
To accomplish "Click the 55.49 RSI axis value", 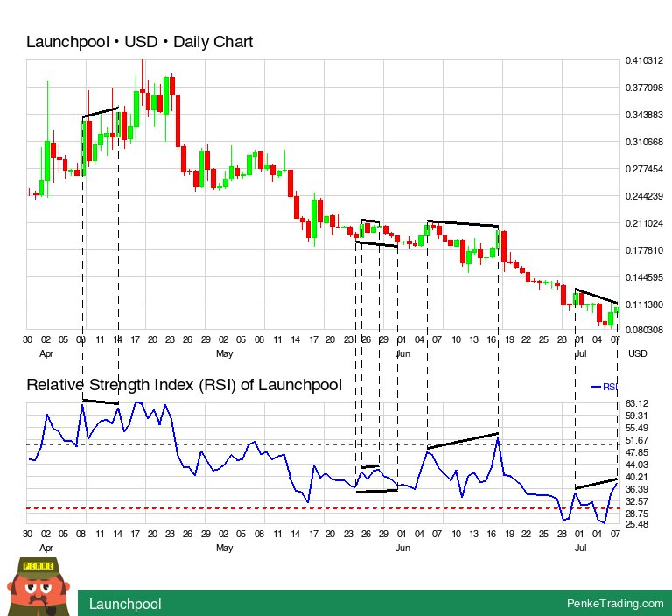I will [637, 428].
